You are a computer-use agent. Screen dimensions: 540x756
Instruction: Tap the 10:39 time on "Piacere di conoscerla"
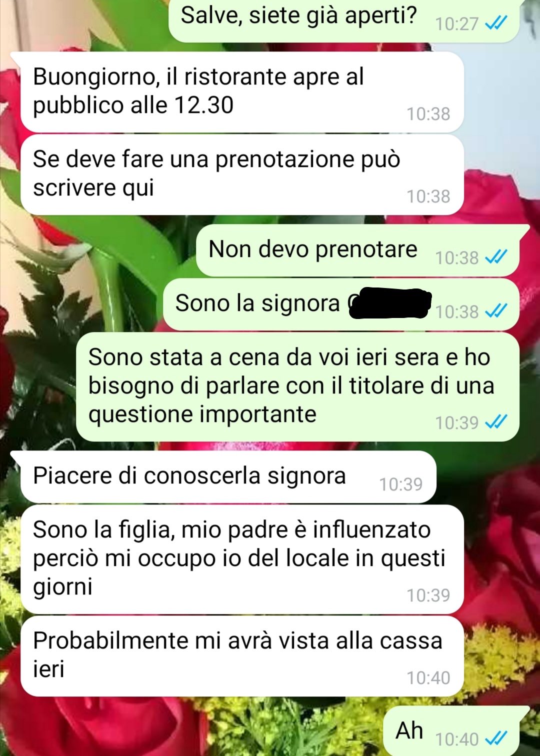point(401,484)
